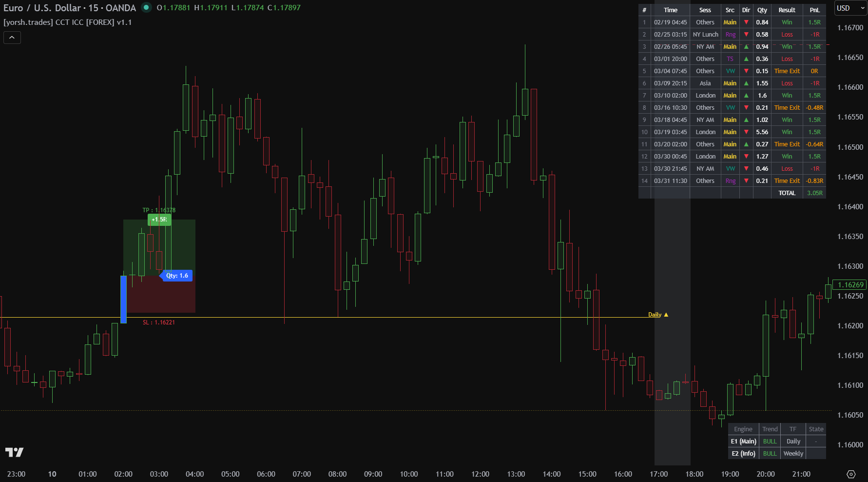The image size is (868, 482).
Task: Click the E2 (Info) engine row label
Action: [x=743, y=454]
